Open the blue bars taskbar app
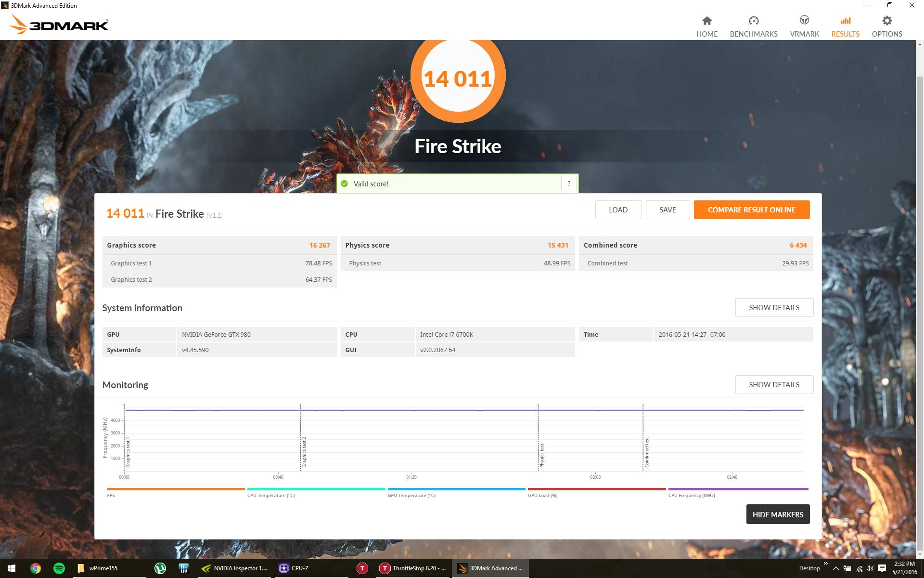The image size is (924, 578). click(x=183, y=568)
